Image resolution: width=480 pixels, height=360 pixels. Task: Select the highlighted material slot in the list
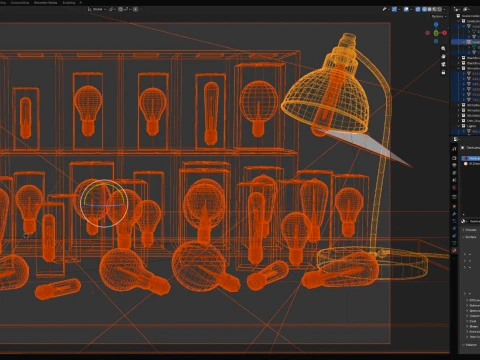point(470,158)
